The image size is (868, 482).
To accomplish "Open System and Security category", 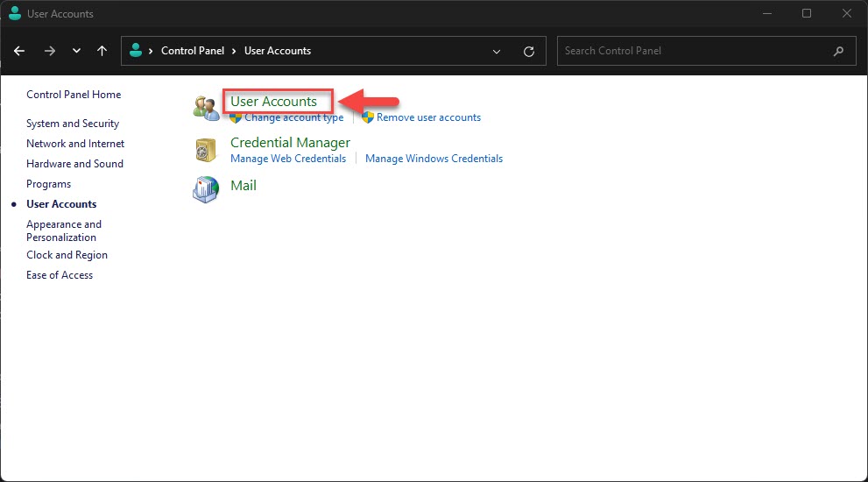I will click(x=73, y=124).
